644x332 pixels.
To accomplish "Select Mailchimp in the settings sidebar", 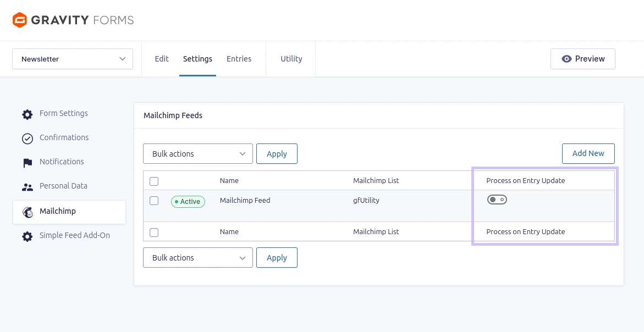I will click(69, 212).
